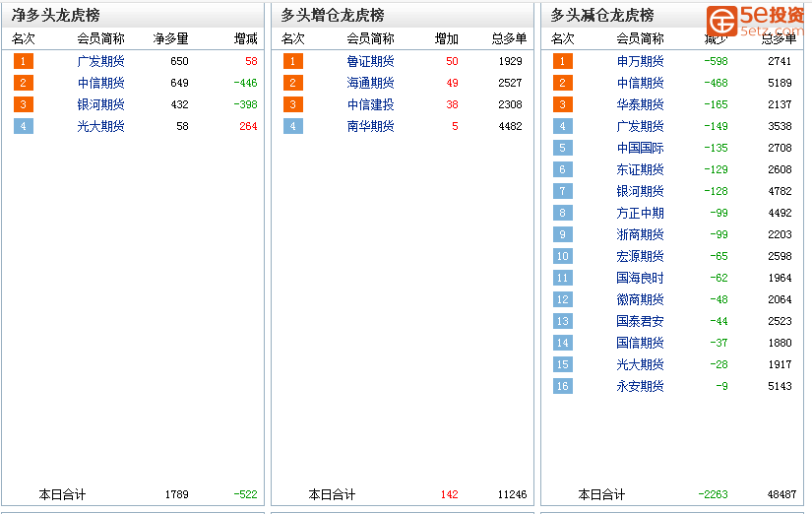Click rank badge 4 beside 光大期货 in 净多头龙虎榜

(24, 126)
